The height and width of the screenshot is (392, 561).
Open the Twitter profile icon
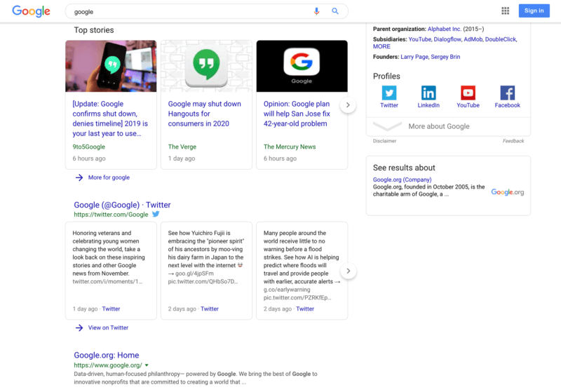tap(388, 93)
